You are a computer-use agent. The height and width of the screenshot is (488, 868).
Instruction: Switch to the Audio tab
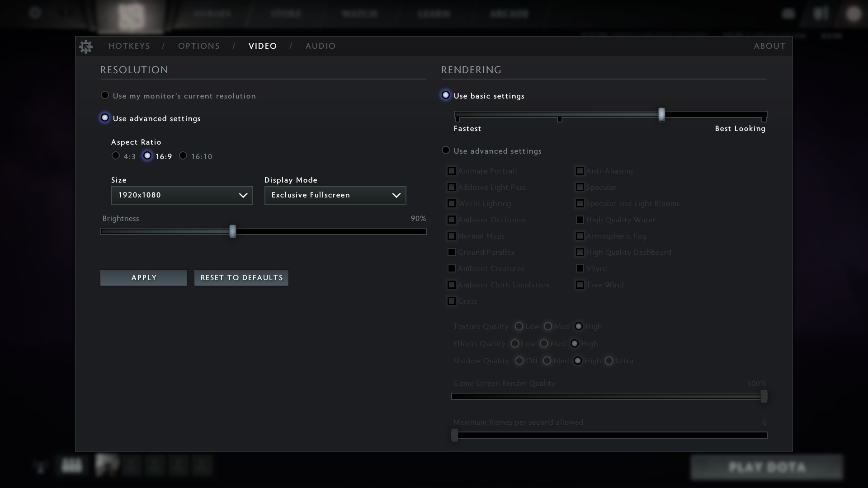coord(320,46)
